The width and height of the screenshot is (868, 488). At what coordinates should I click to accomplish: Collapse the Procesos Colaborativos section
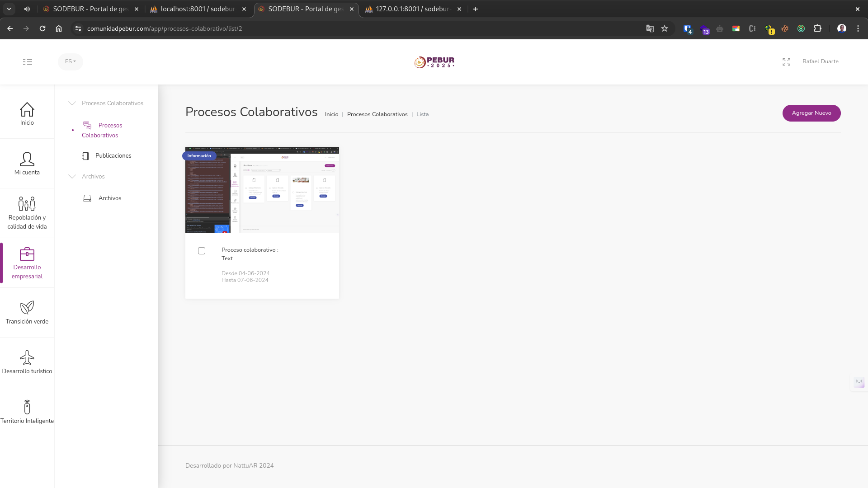[x=72, y=103]
